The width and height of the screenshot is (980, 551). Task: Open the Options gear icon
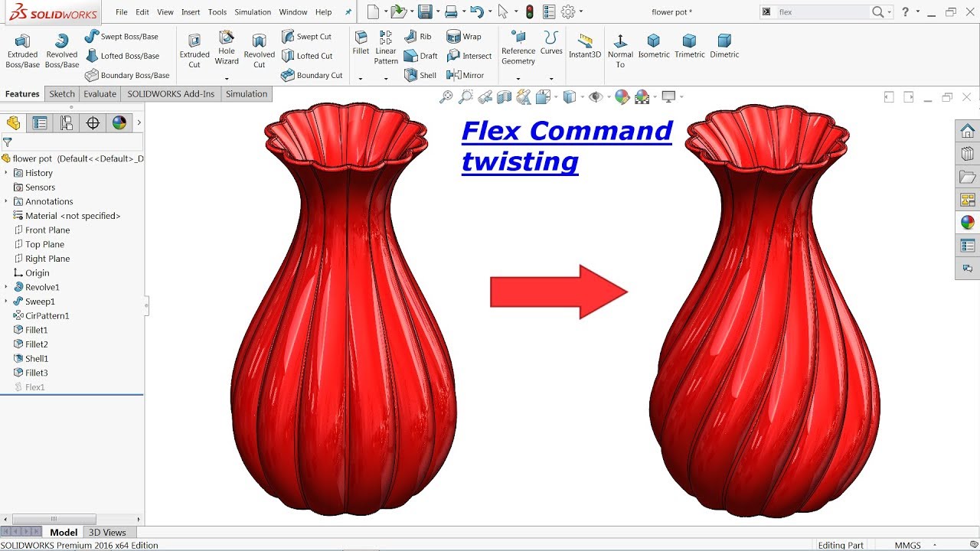point(568,12)
